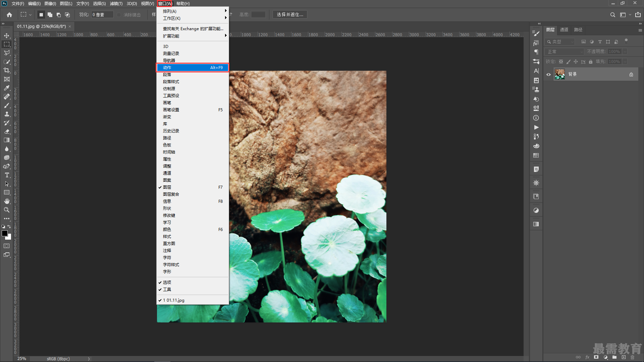Click the Home icon in options bar

coord(9,15)
